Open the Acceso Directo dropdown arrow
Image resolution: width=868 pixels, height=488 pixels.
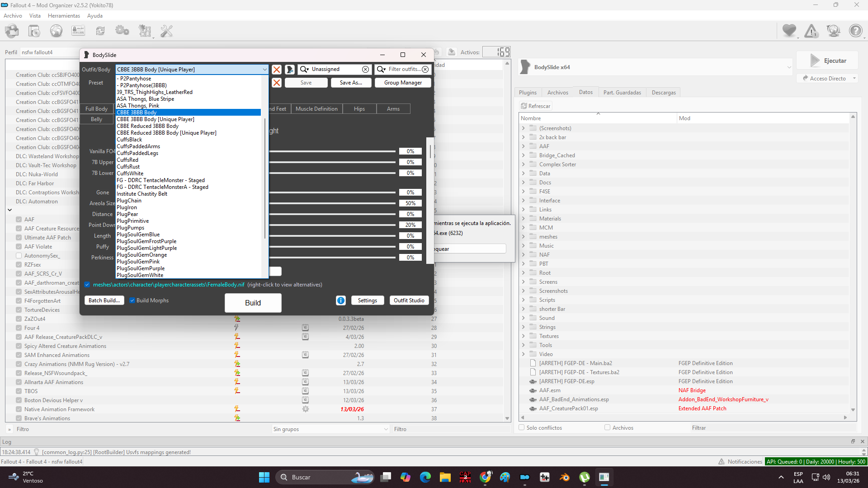854,79
